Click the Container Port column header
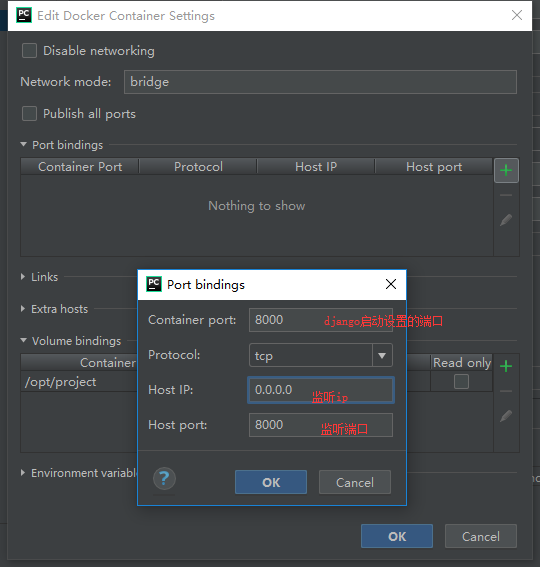 coord(80,167)
